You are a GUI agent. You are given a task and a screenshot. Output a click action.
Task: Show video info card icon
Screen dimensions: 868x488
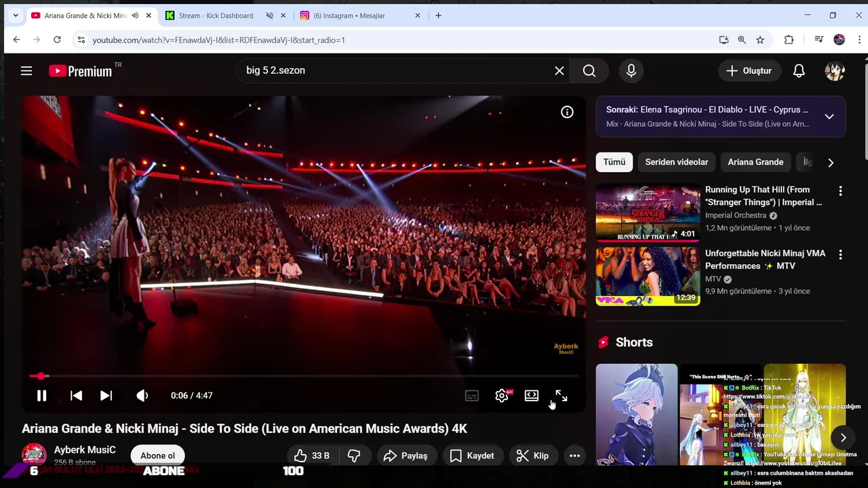click(567, 113)
